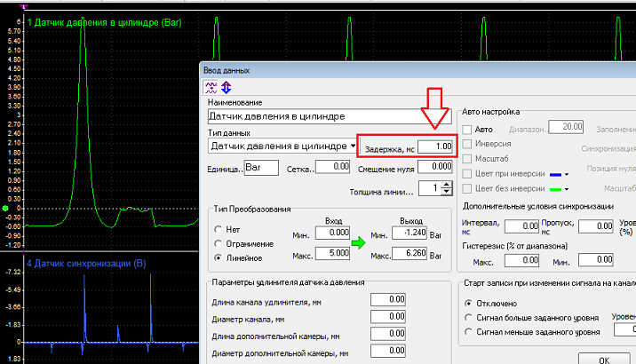Viewport: 636px width, 364px height.
Task: Click the Гистерезис Макс. field
Action: point(521,260)
